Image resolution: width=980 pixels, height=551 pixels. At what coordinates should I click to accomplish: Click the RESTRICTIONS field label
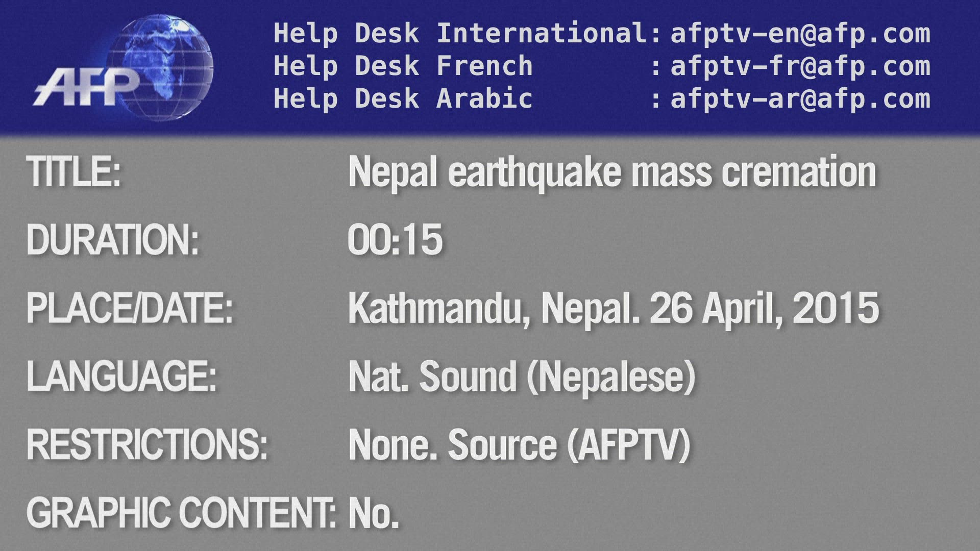point(147,444)
